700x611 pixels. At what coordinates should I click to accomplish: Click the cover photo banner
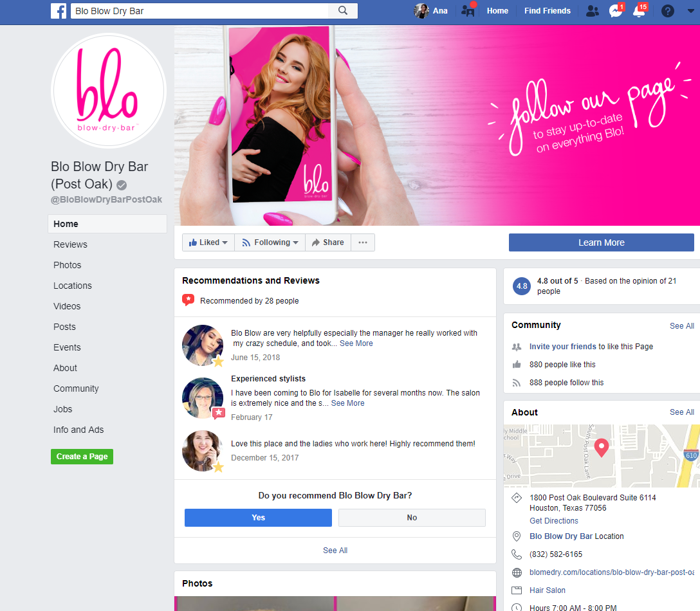437,125
